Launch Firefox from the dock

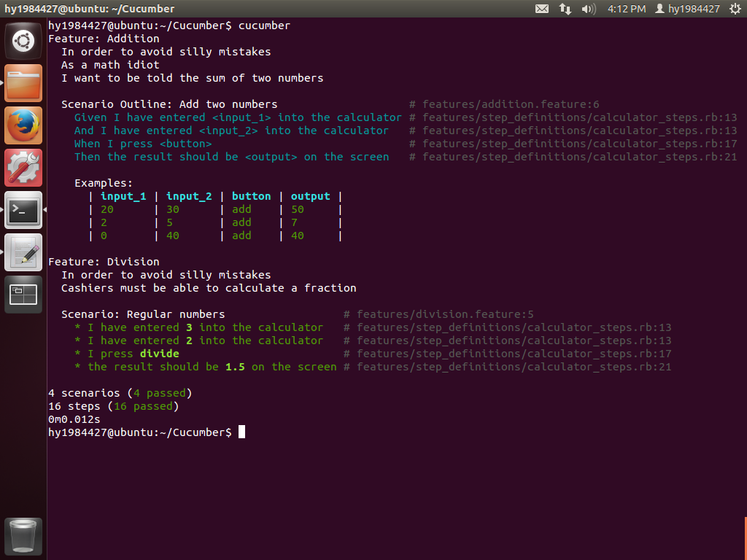[23, 125]
